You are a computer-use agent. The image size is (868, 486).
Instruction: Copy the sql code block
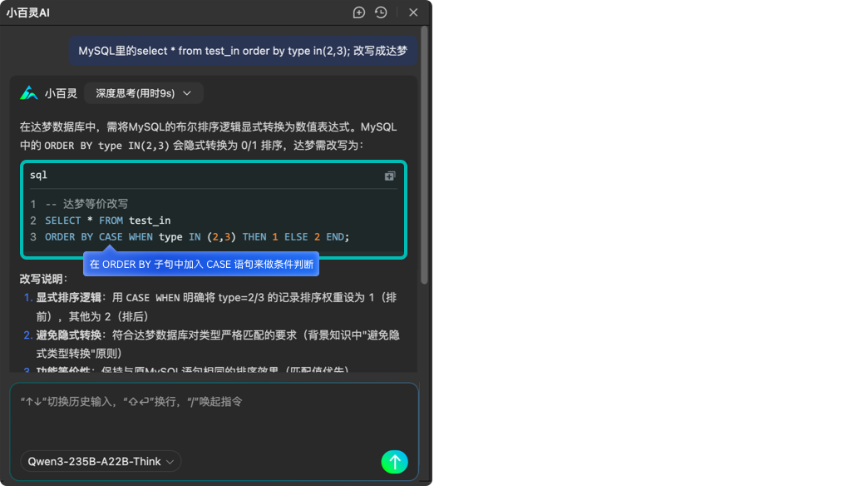point(390,176)
